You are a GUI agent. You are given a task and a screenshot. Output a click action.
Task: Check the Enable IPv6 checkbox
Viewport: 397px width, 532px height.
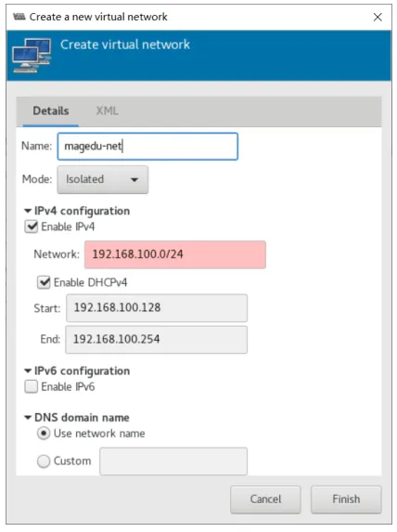tap(32, 386)
